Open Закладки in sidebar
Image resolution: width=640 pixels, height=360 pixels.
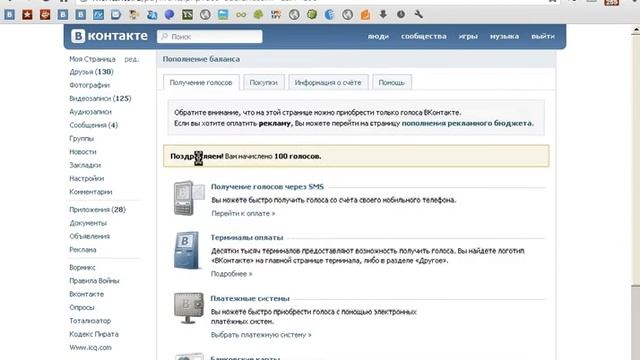click(85, 165)
